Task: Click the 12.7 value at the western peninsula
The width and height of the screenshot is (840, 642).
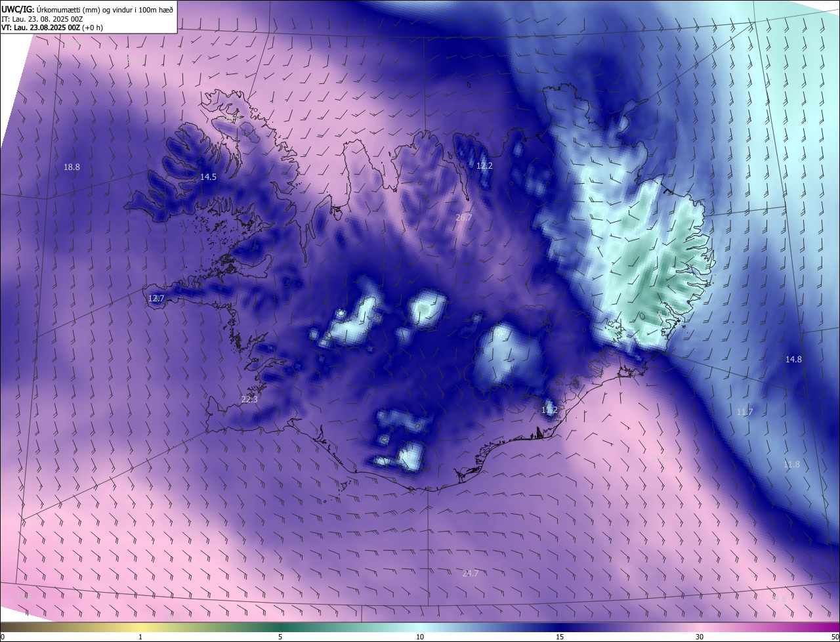Action: [x=156, y=298]
